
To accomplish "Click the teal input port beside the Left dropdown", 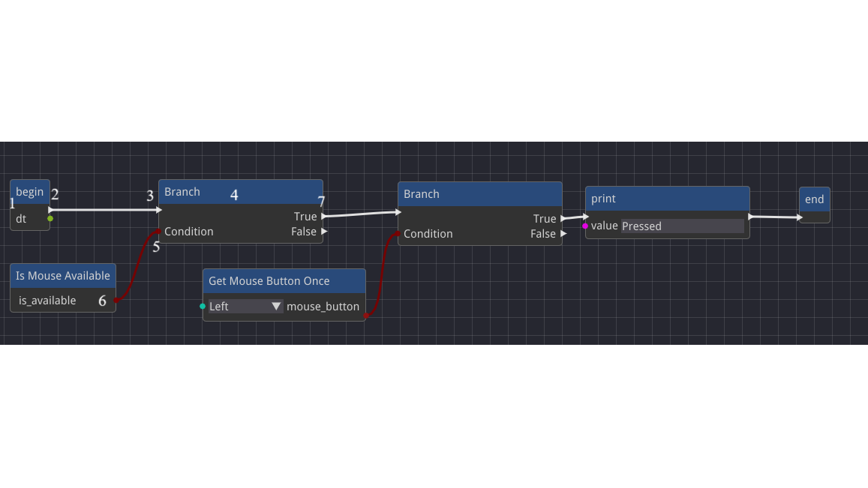I will [x=203, y=306].
